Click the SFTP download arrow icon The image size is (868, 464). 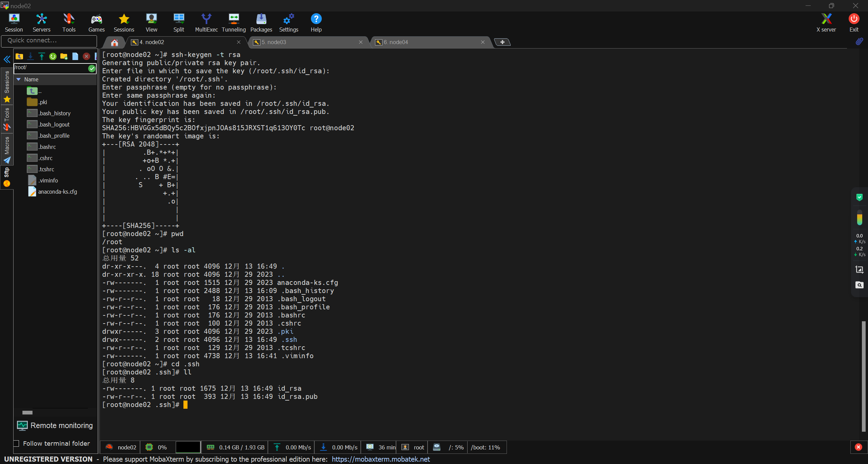point(31,56)
